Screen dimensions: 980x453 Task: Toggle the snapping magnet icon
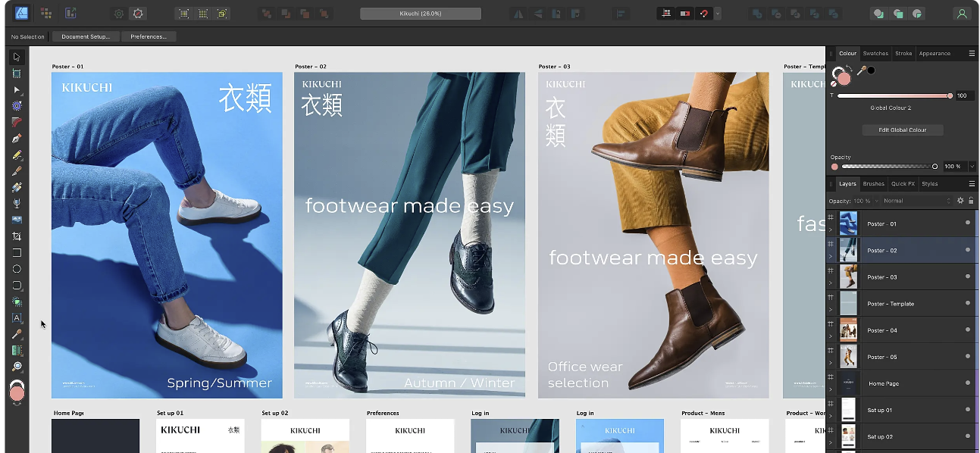(703, 14)
